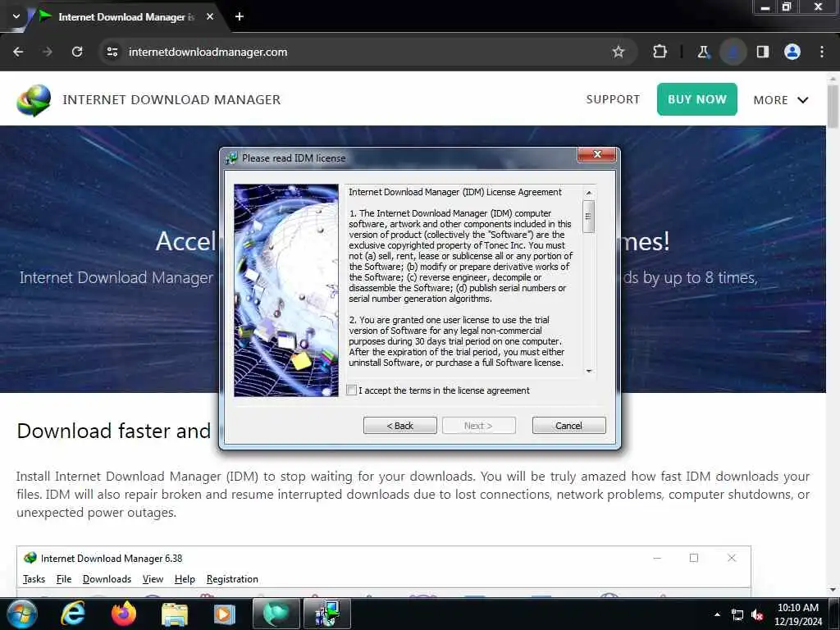Open the SUPPORT page link
This screenshot has height=630, width=840.
pyautogui.click(x=613, y=99)
